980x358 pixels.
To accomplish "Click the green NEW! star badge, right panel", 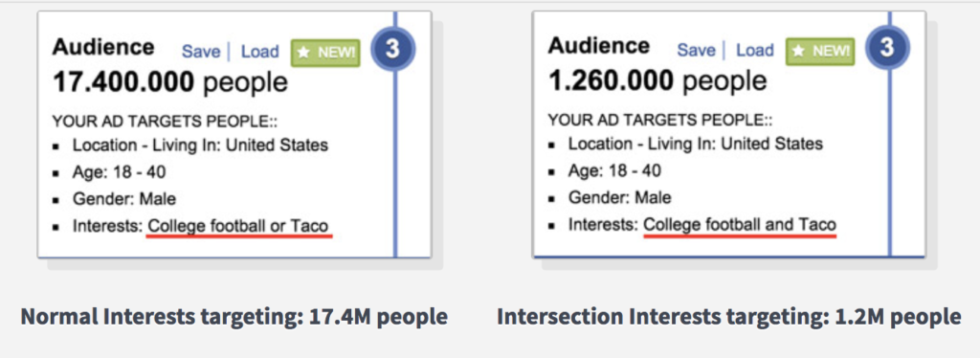I will [x=820, y=52].
